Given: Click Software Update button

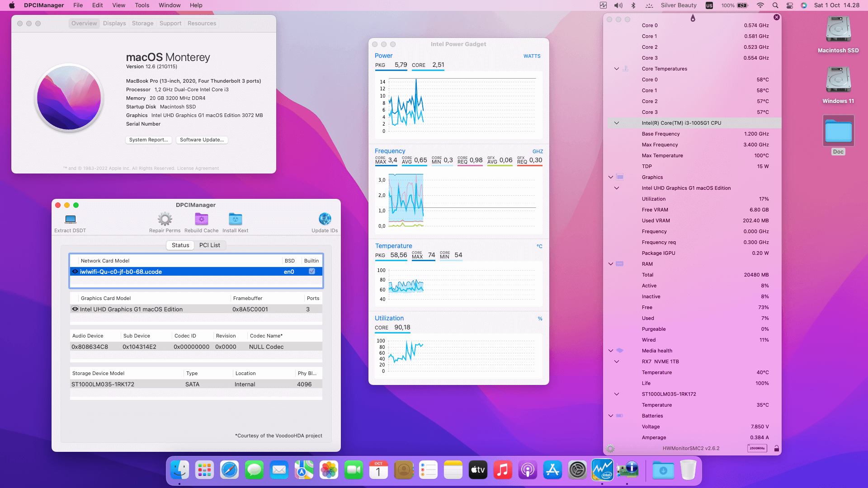Looking at the screenshot, I should coord(202,140).
